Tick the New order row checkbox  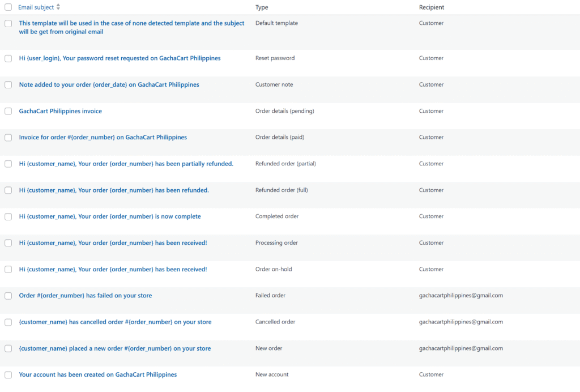[8, 349]
